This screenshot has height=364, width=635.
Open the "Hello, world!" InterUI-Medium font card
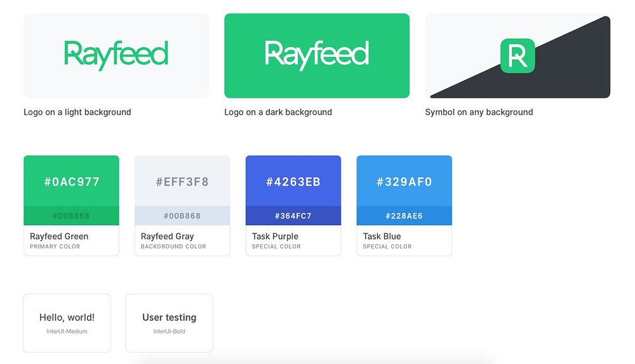(67, 323)
